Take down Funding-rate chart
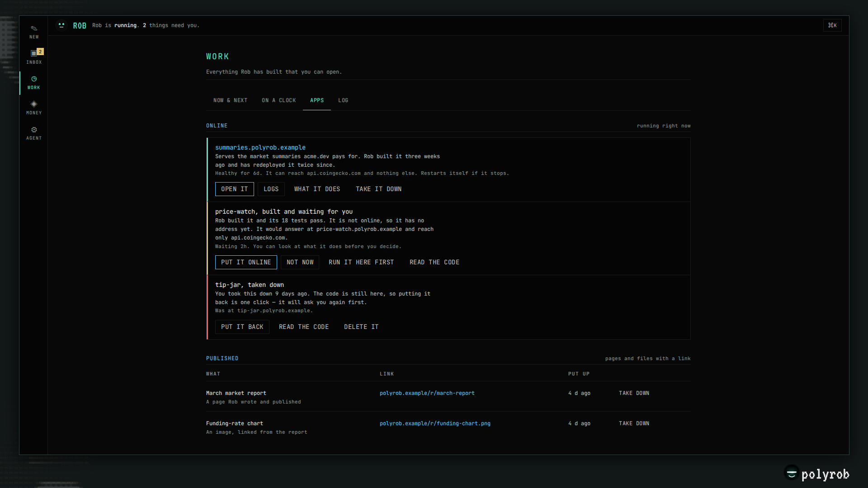 [634, 423]
